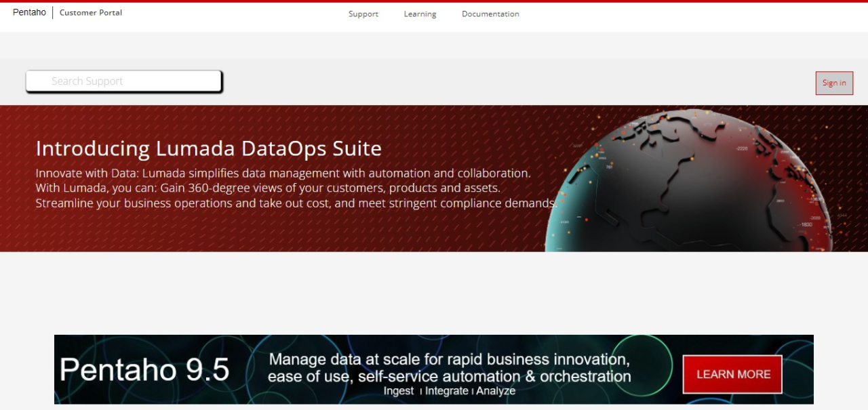Click the 'Ingest Integrate Analyze' banner tagline
This screenshot has height=410, width=868.
pos(450,391)
